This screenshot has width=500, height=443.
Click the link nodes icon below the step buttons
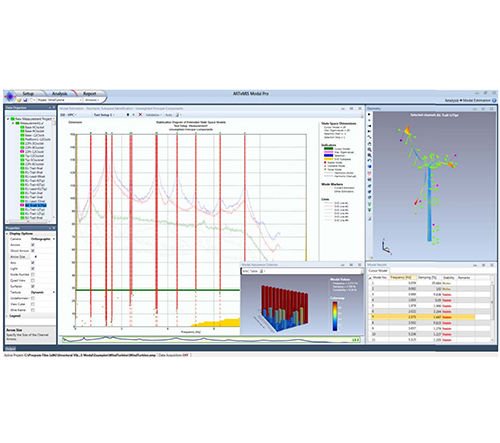point(369,137)
